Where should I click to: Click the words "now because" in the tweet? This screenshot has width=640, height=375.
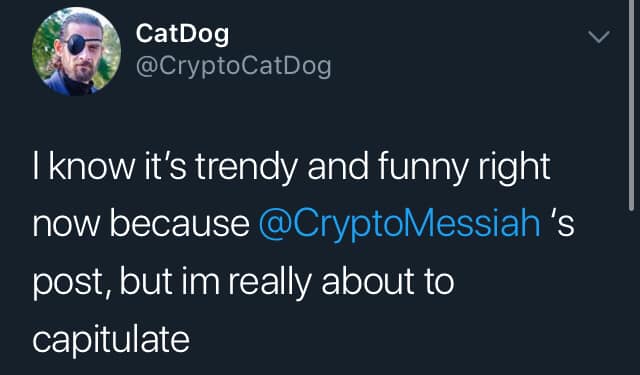pyautogui.click(x=141, y=224)
